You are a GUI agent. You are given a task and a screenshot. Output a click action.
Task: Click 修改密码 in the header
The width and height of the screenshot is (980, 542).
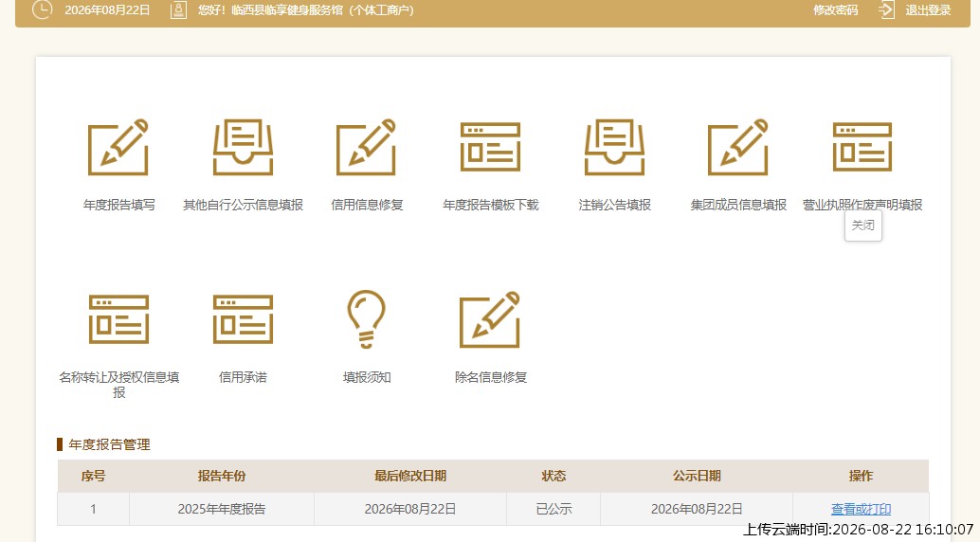[x=836, y=10]
